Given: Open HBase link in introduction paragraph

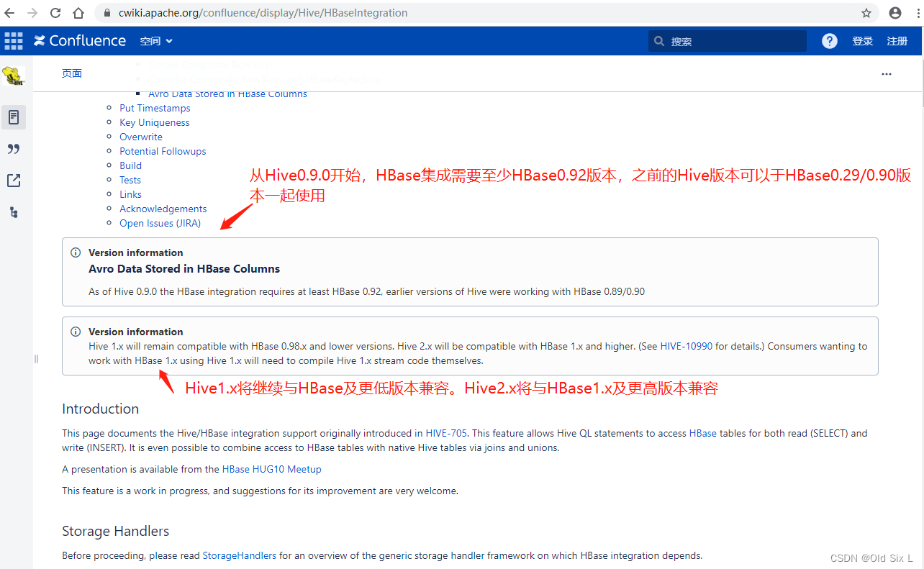Looking at the screenshot, I should 703,433.
